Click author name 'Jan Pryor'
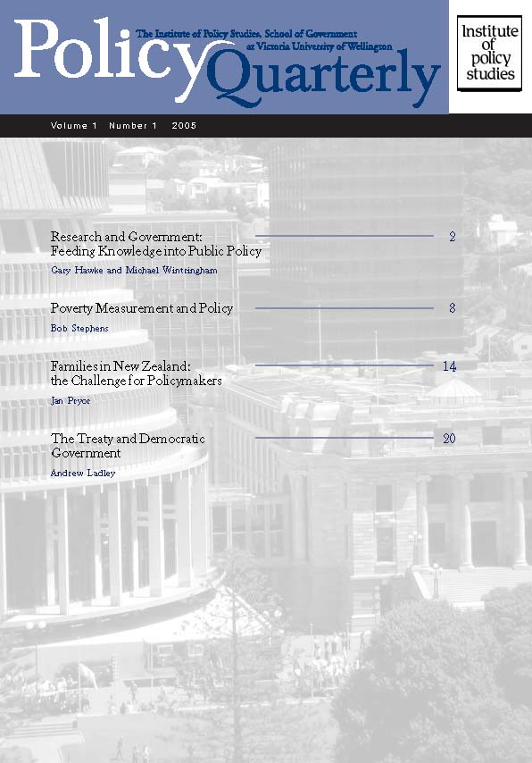 click(71, 401)
